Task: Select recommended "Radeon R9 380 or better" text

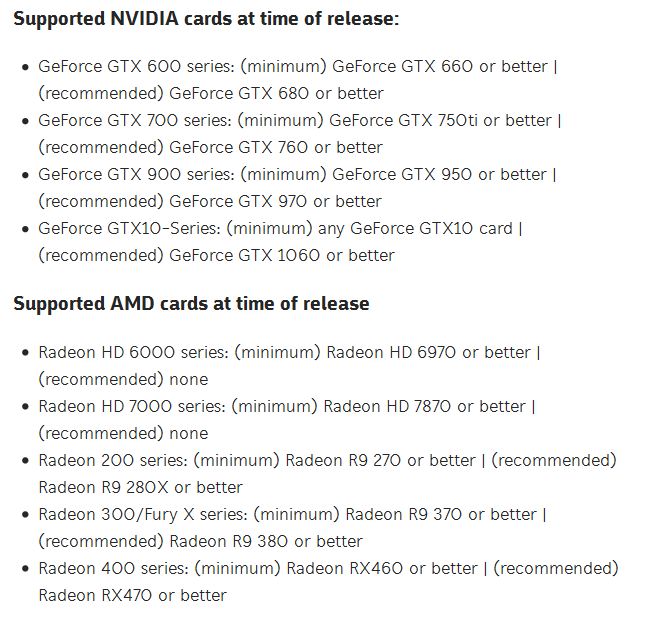Action: point(266,541)
